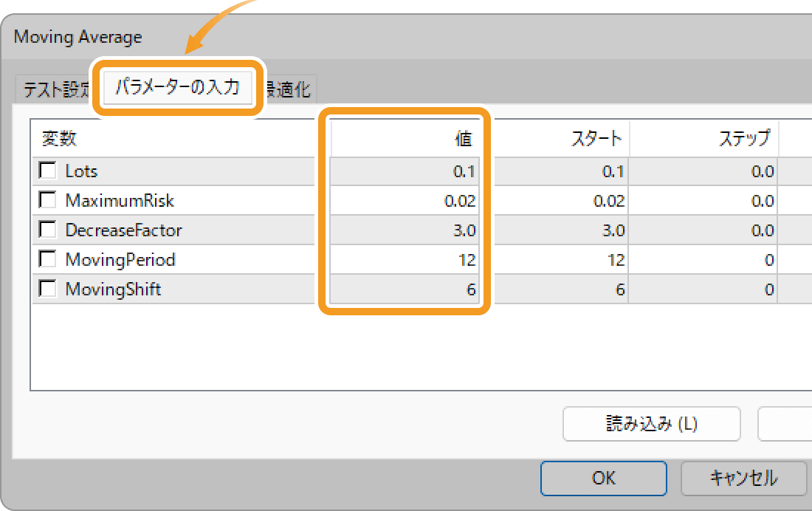Check the DecreaseFactor variable box

click(48, 229)
